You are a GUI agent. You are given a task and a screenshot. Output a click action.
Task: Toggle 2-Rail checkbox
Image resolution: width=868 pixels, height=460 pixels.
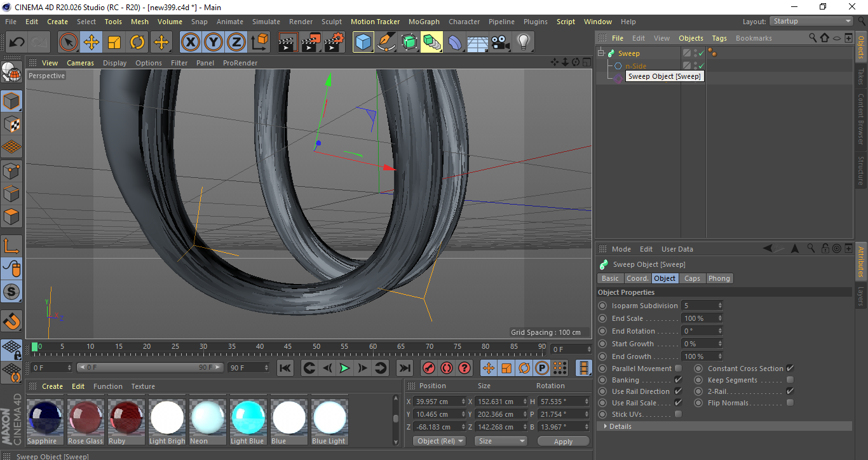click(790, 391)
